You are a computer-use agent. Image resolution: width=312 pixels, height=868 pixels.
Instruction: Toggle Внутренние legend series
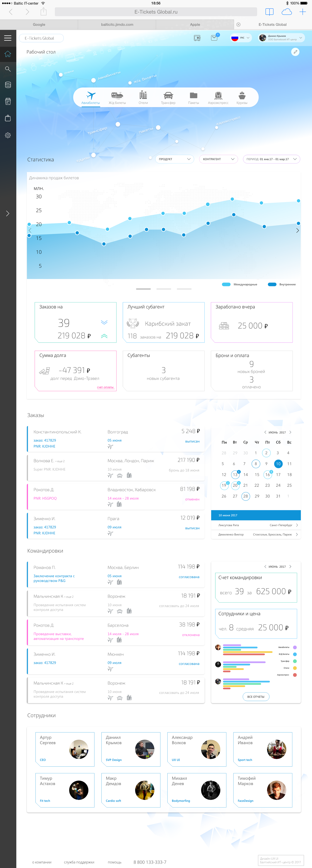282,284
